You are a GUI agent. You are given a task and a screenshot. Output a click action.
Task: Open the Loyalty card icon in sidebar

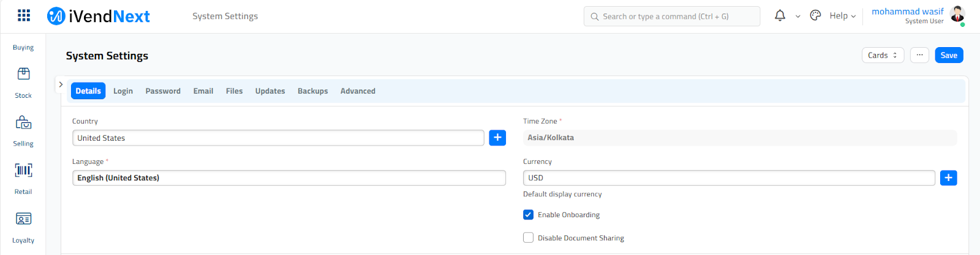23,219
